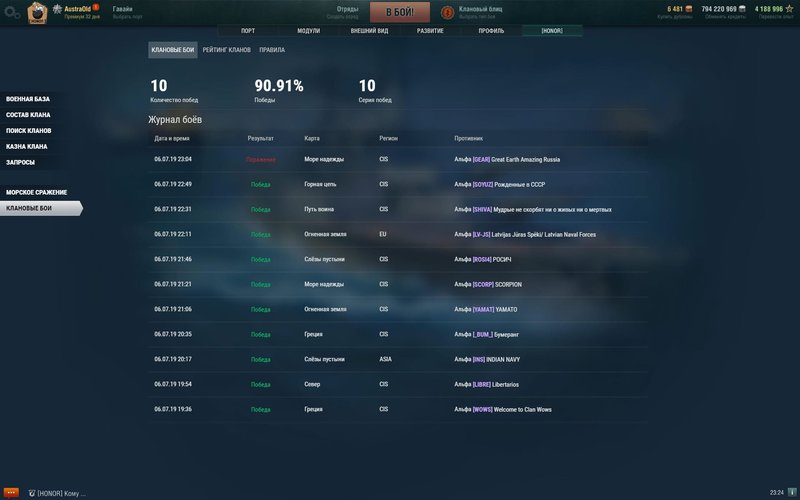800x500 pixels.
Task: Click the clan chat channel emblem icon
Action: (32, 493)
